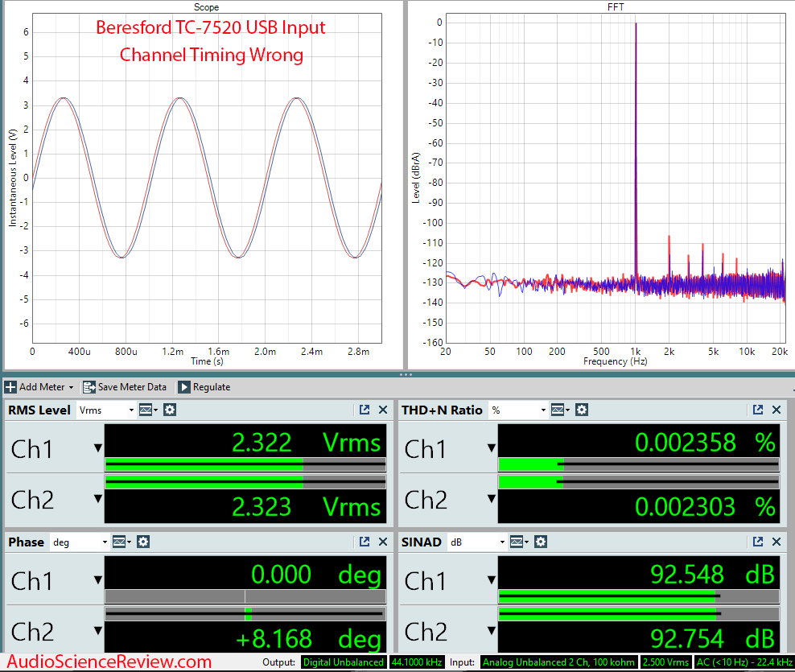Click the SINAD Ch1 92.548 dB reading
Screen dimensions: 795x672
[x=712, y=575]
